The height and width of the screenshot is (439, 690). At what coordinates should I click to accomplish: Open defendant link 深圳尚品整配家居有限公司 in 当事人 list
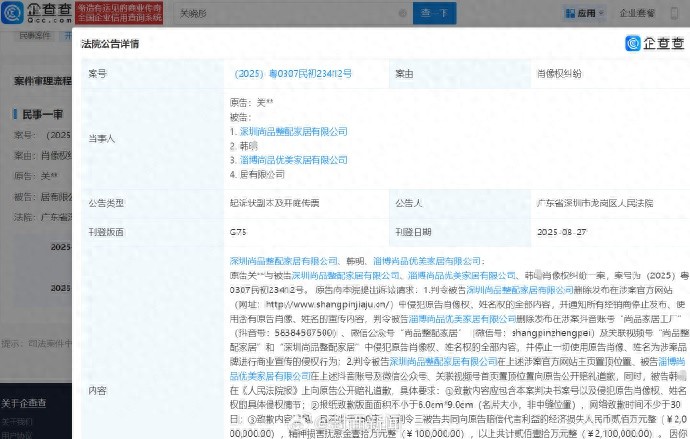click(294, 132)
